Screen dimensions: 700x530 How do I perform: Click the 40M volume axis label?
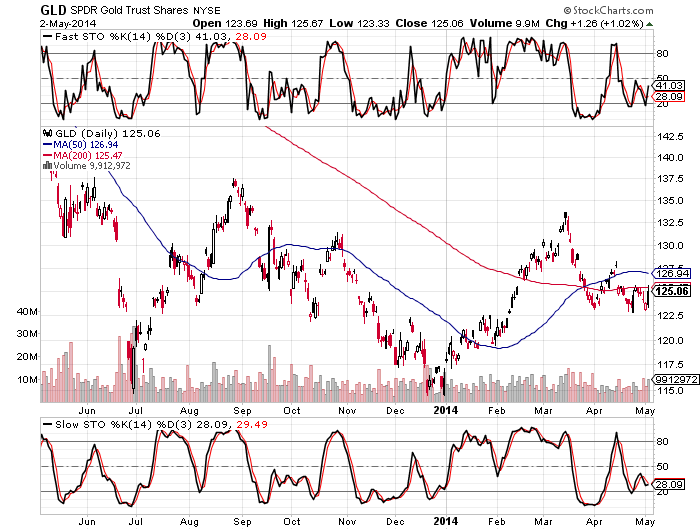click(x=27, y=312)
